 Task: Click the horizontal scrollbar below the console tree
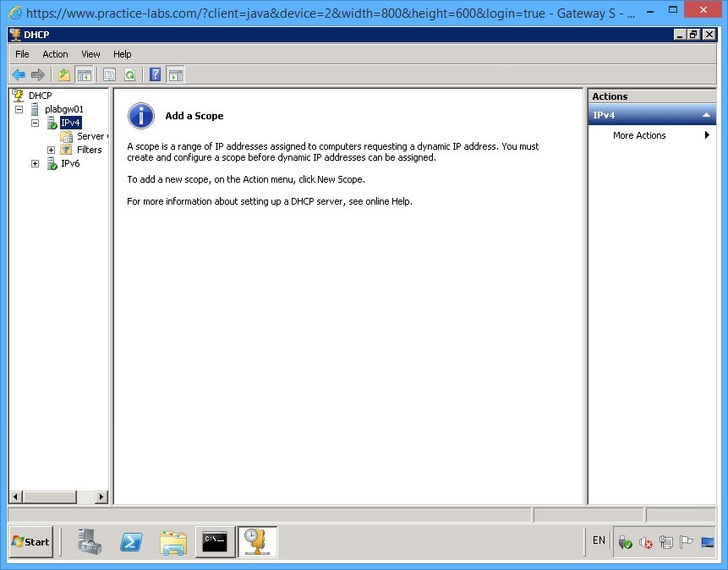(51, 496)
